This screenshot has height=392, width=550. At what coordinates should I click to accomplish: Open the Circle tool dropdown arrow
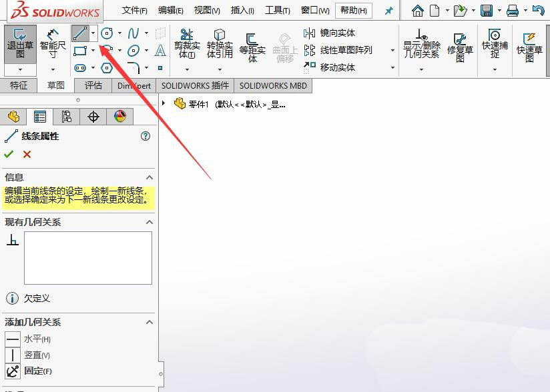point(119,33)
